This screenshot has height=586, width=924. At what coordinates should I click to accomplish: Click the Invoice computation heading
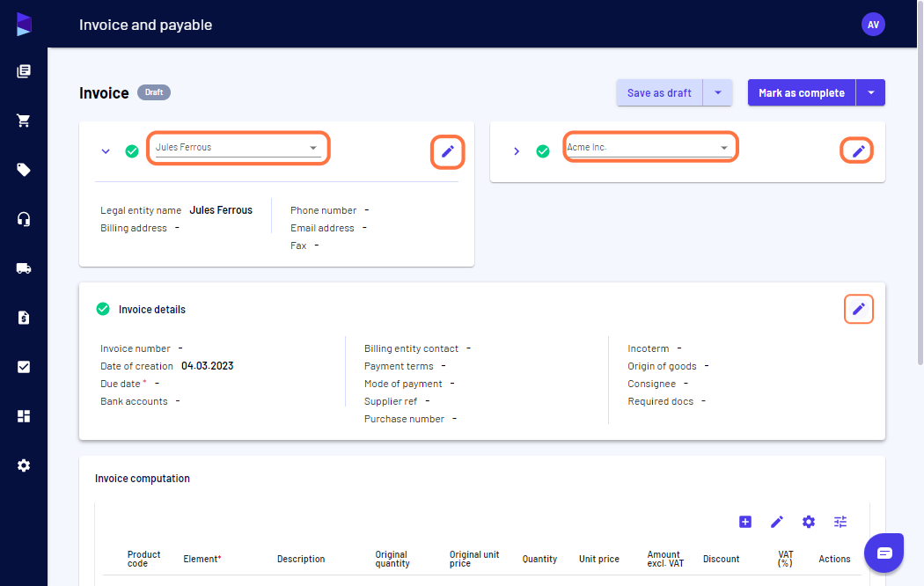(143, 479)
